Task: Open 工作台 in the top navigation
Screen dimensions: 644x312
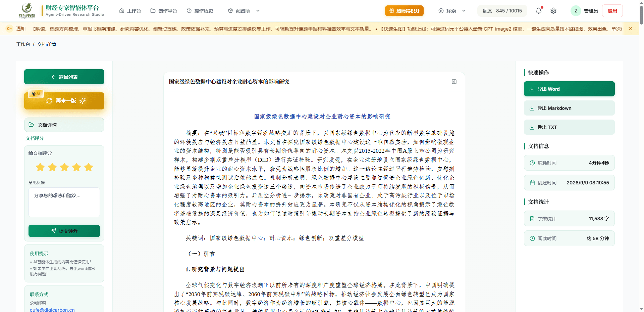Action: (x=130, y=11)
